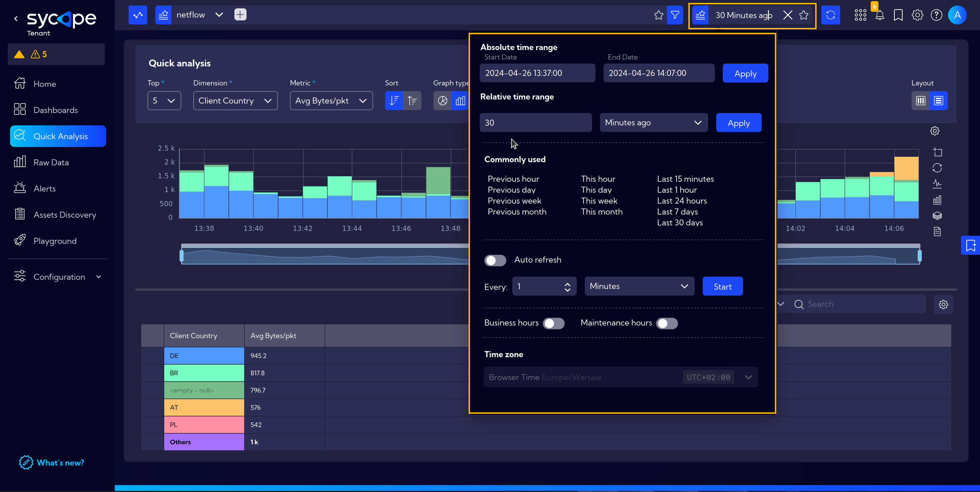Image resolution: width=980 pixels, height=492 pixels.
Task: Open the Top 5 dropdown
Action: click(164, 101)
